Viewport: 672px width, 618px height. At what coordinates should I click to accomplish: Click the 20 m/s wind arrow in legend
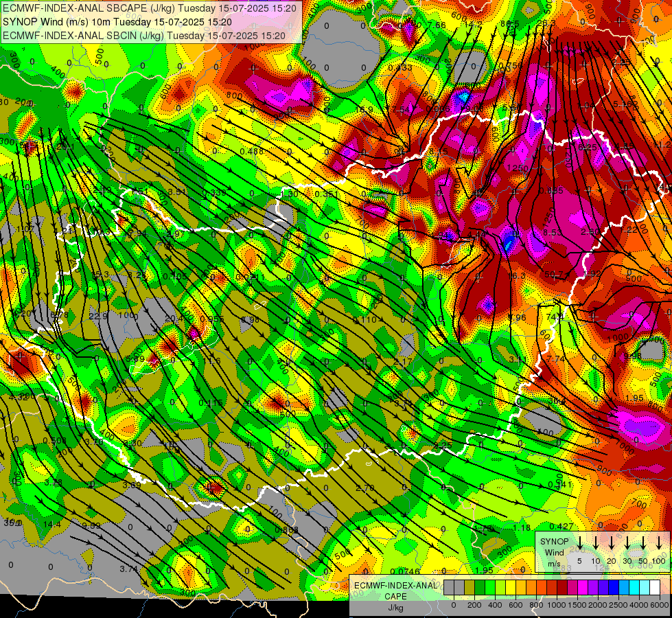click(x=612, y=542)
